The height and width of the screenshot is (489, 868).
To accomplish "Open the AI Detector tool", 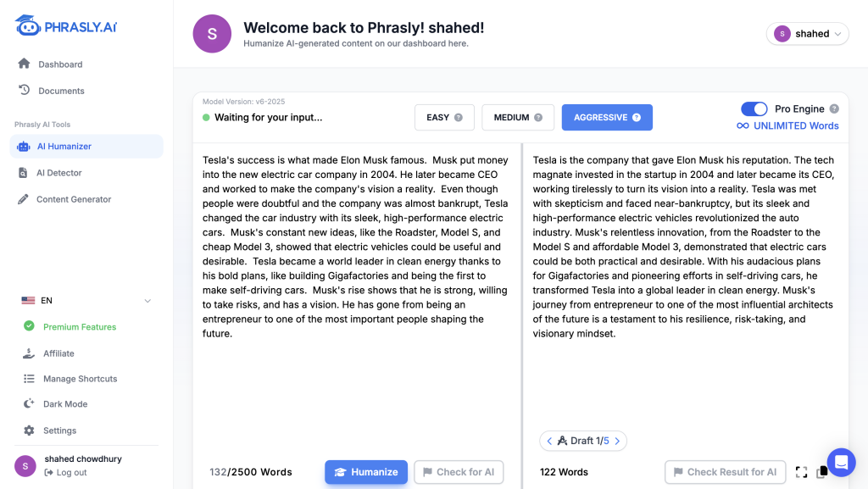I will [x=58, y=173].
